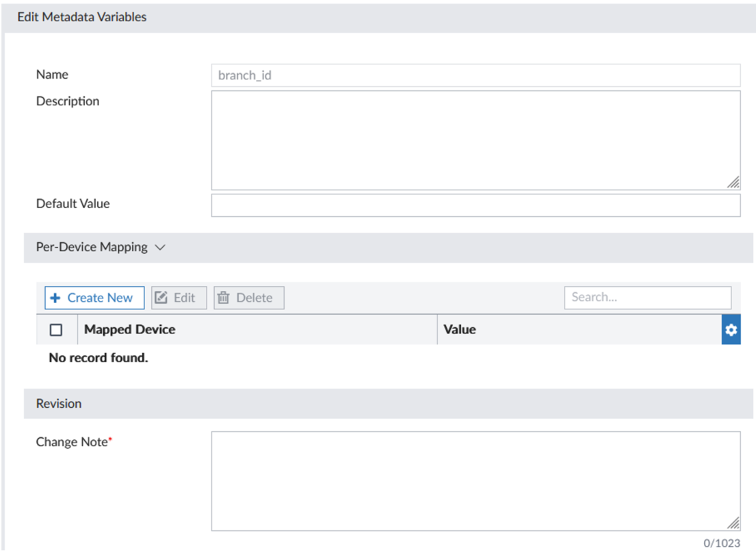This screenshot has height=557, width=756.
Task: Click the Description text area
Action: (475, 137)
